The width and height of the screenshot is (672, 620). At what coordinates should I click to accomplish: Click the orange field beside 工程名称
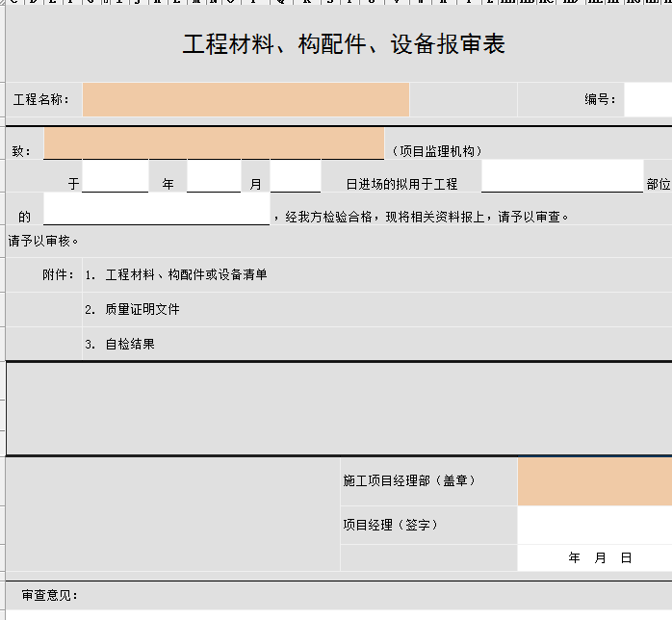(246, 99)
